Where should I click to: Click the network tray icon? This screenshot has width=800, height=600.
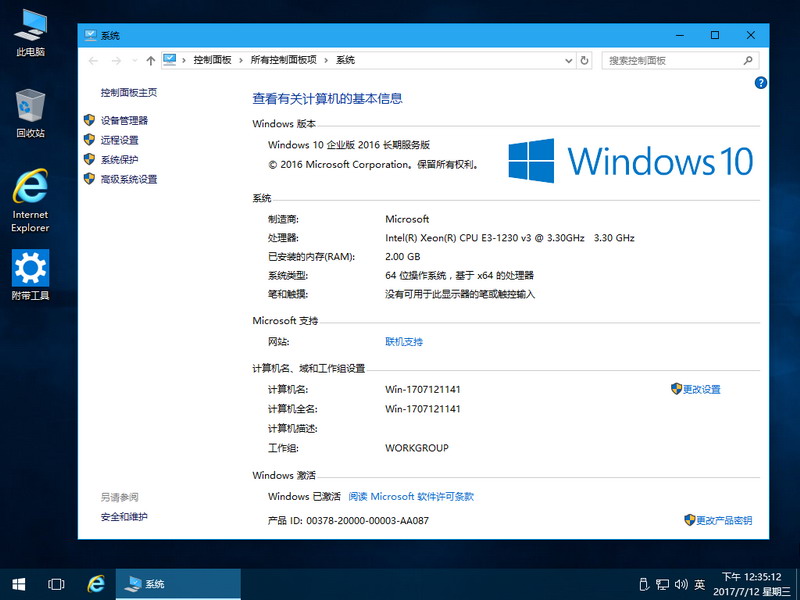(x=662, y=584)
